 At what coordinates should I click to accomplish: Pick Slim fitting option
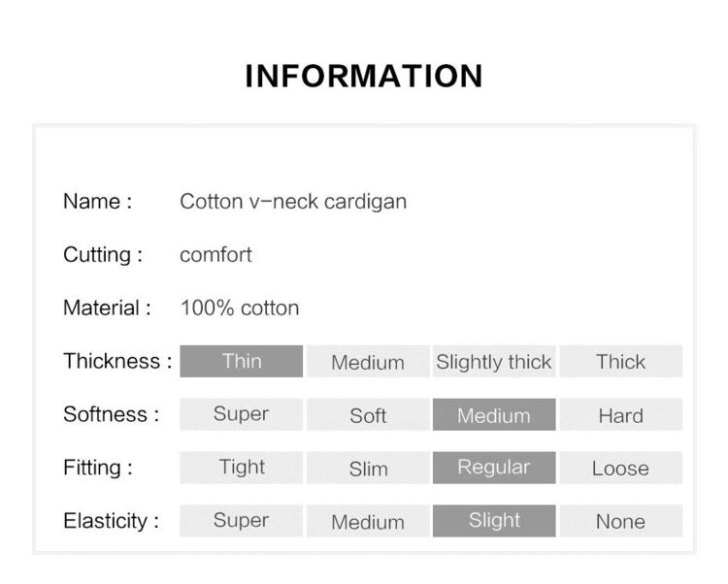point(368,468)
